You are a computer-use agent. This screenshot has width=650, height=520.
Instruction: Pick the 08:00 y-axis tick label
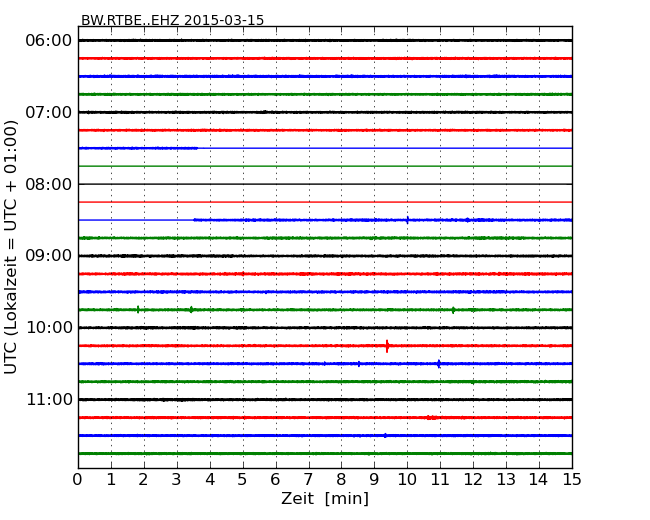(x=49, y=184)
